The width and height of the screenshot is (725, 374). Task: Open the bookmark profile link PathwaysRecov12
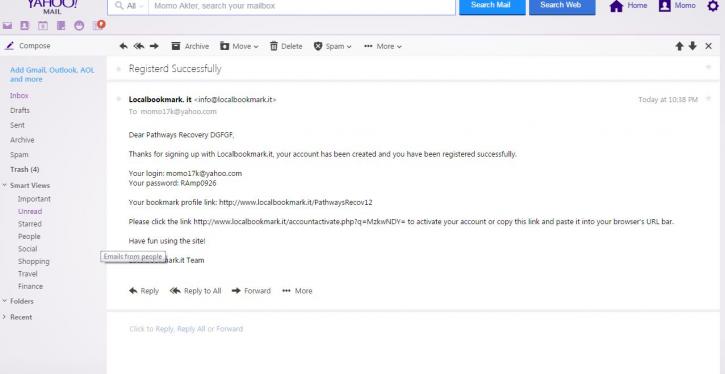tap(295, 202)
